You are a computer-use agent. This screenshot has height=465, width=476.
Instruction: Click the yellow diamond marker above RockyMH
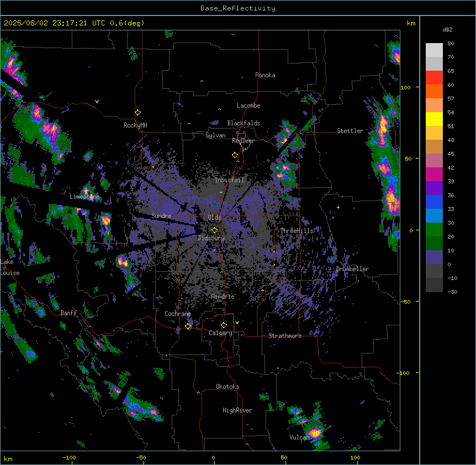pos(138,113)
